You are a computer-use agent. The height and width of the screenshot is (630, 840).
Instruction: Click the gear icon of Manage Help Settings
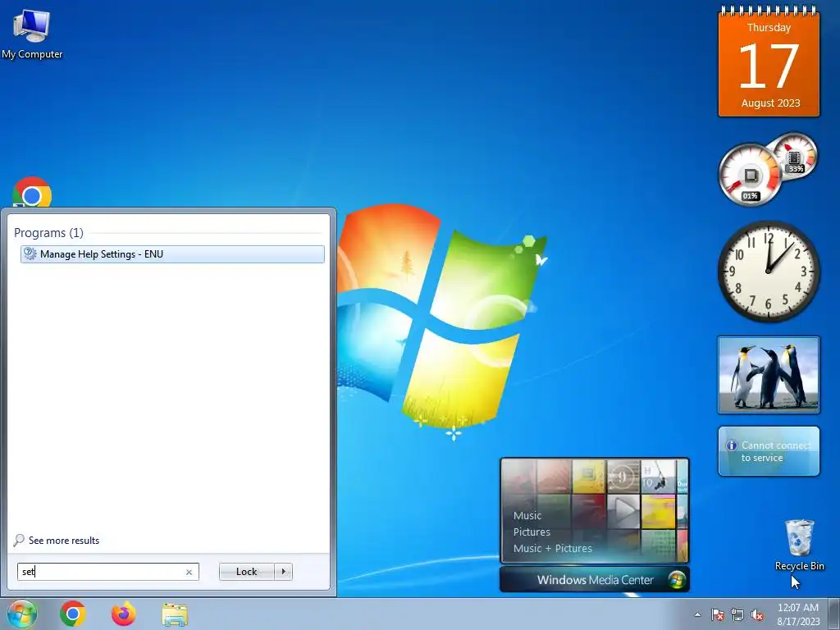pyautogui.click(x=30, y=254)
